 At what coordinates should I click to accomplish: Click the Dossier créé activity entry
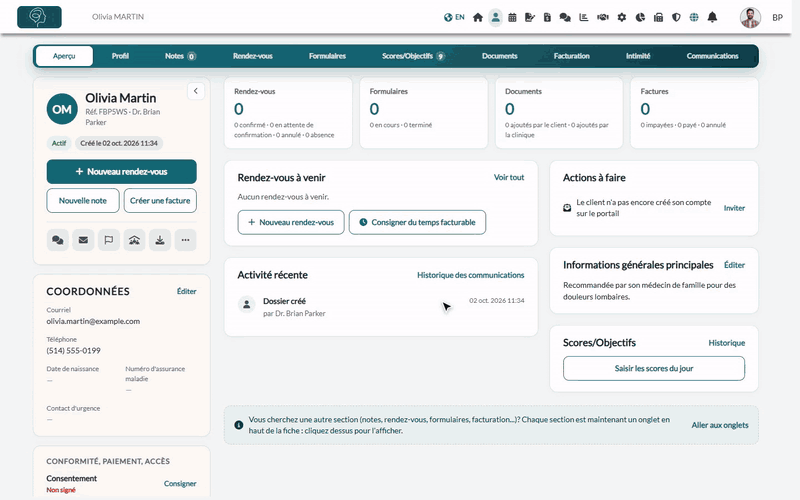point(381,307)
